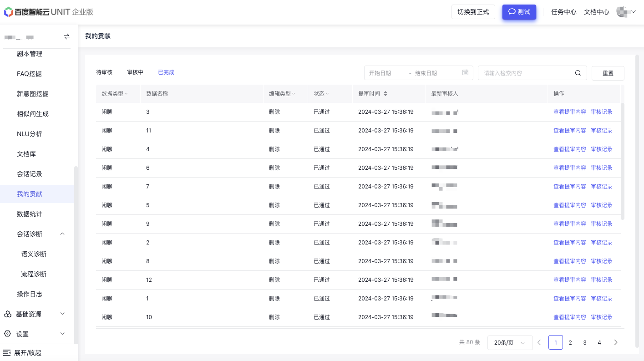The width and height of the screenshot is (644, 361).
Task: Expand the account dropdown chevron
Action: (x=634, y=12)
